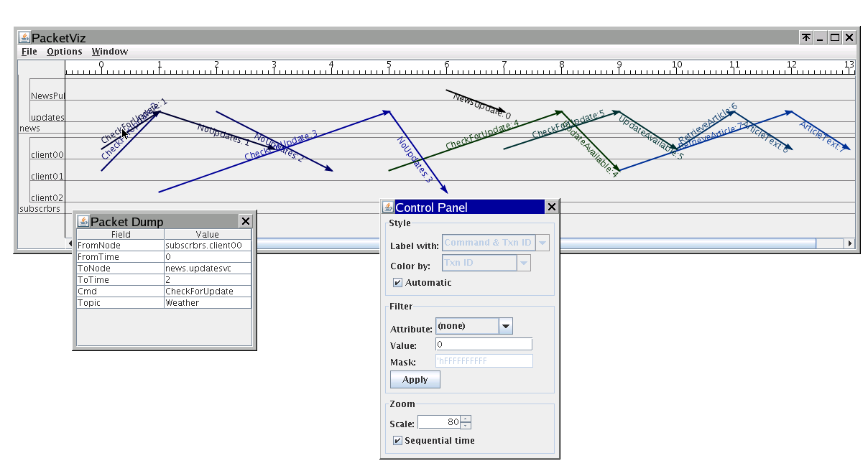This screenshot has width=868, height=471.
Task: Maximize the PacketViz window
Action: (x=834, y=38)
